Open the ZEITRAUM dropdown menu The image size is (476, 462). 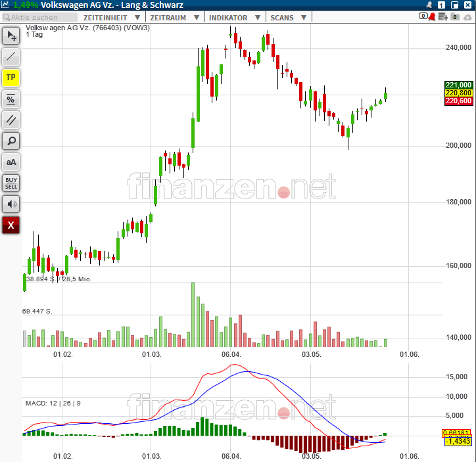click(174, 18)
